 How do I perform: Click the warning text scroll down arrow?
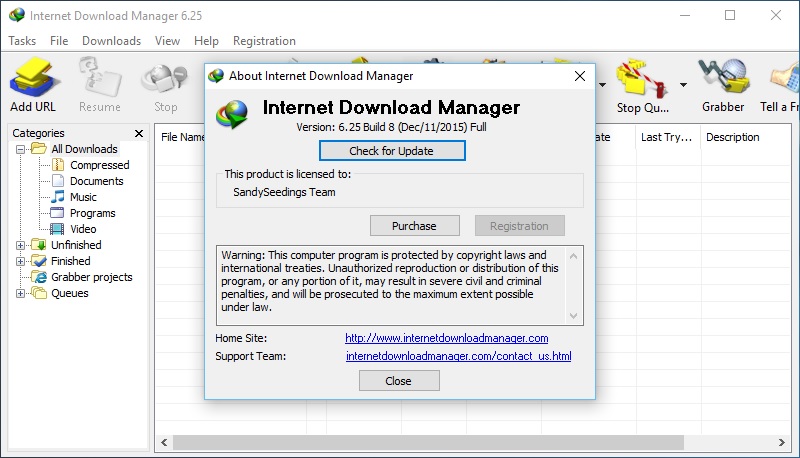573,316
